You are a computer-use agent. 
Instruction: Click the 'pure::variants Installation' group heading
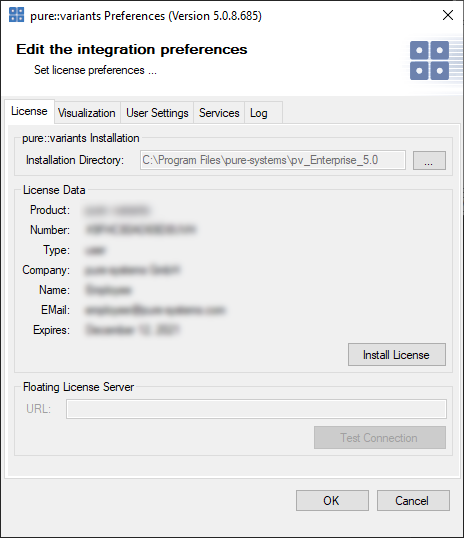point(81,138)
